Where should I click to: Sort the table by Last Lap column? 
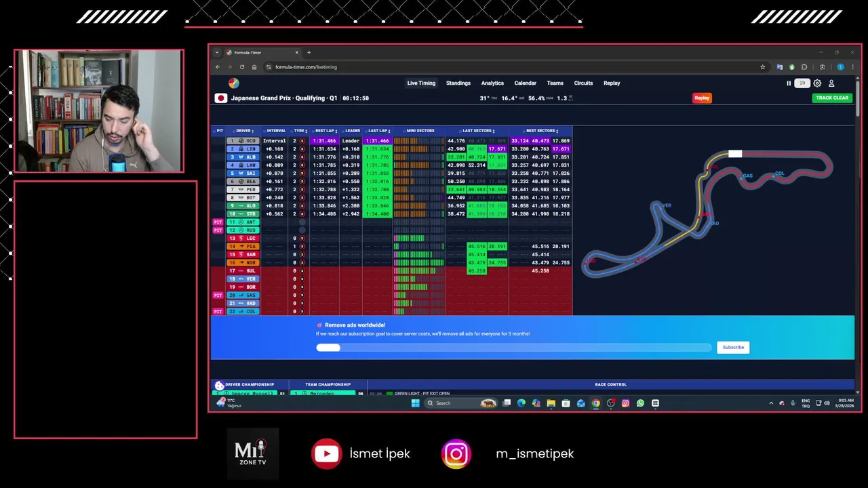378,131
